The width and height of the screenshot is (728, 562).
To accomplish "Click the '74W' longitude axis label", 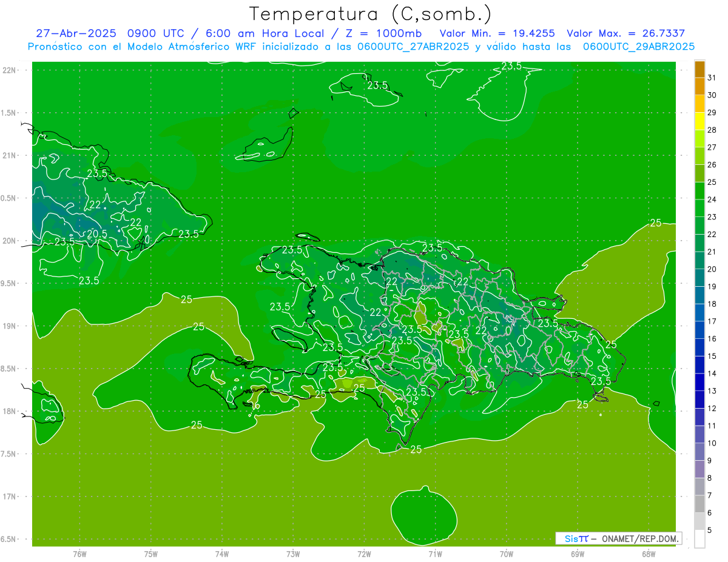I will (x=222, y=554).
